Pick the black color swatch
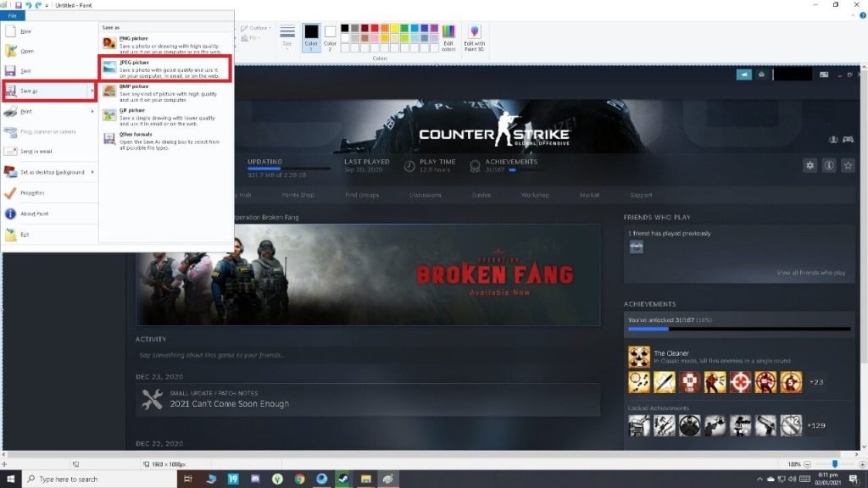868x488 pixels. [x=345, y=28]
